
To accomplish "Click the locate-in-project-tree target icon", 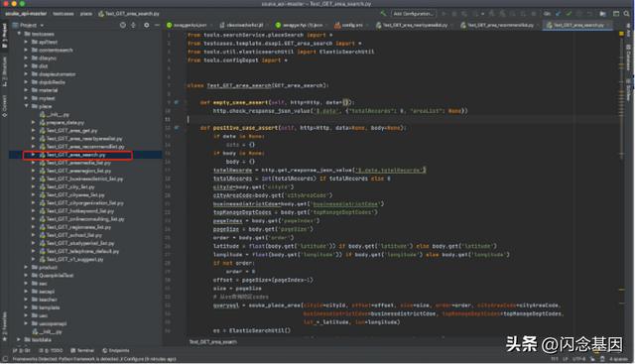I will (123, 25).
